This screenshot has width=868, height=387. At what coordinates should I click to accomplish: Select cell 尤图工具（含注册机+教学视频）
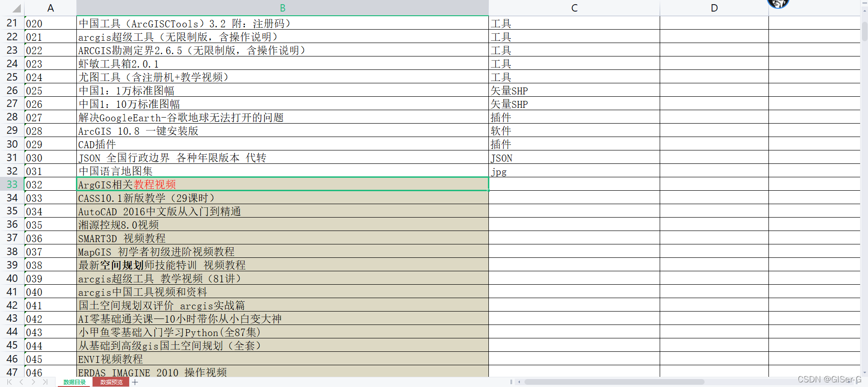pyautogui.click(x=282, y=77)
